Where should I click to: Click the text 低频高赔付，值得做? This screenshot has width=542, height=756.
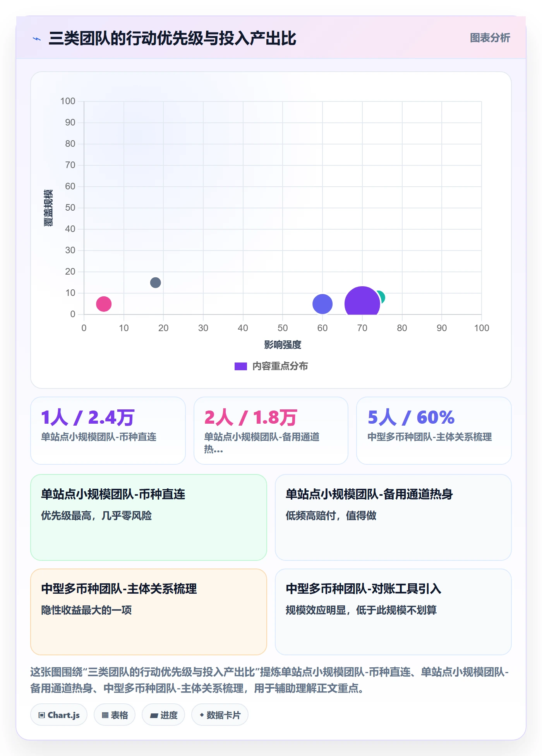(x=331, y=516)
